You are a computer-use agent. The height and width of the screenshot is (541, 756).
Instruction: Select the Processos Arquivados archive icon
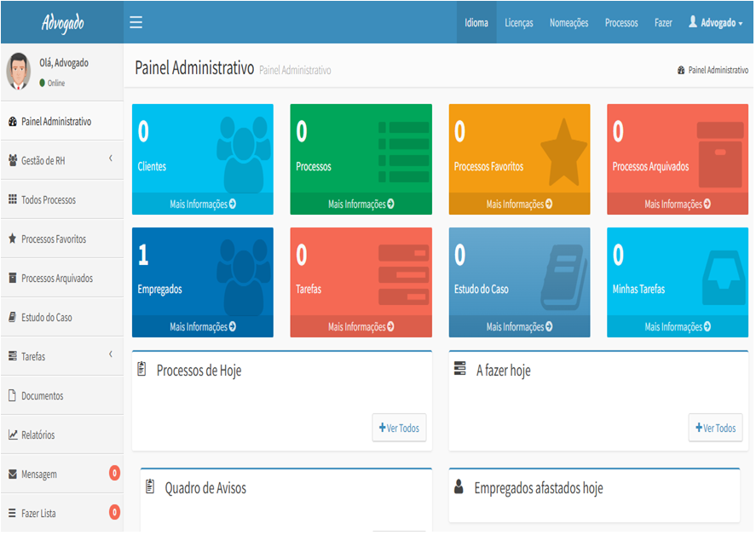pos(14,277)
